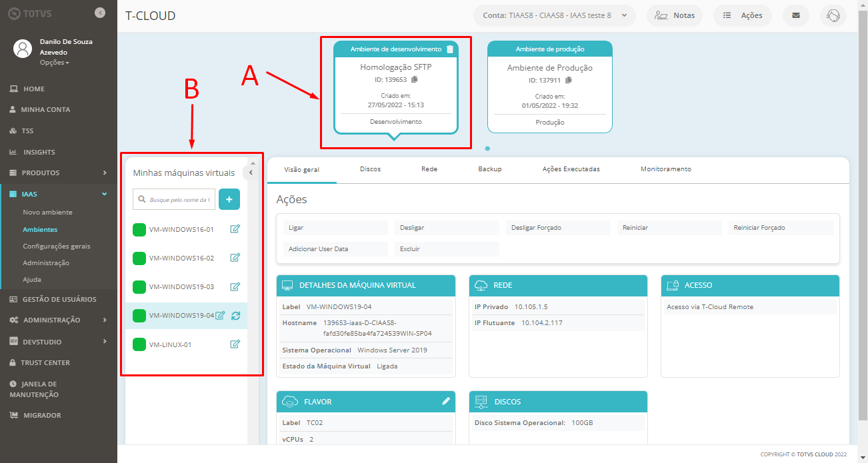Viewport: 868px width, 463px height.
Task: Click the Excluir action
Action: tap(447, 249)
